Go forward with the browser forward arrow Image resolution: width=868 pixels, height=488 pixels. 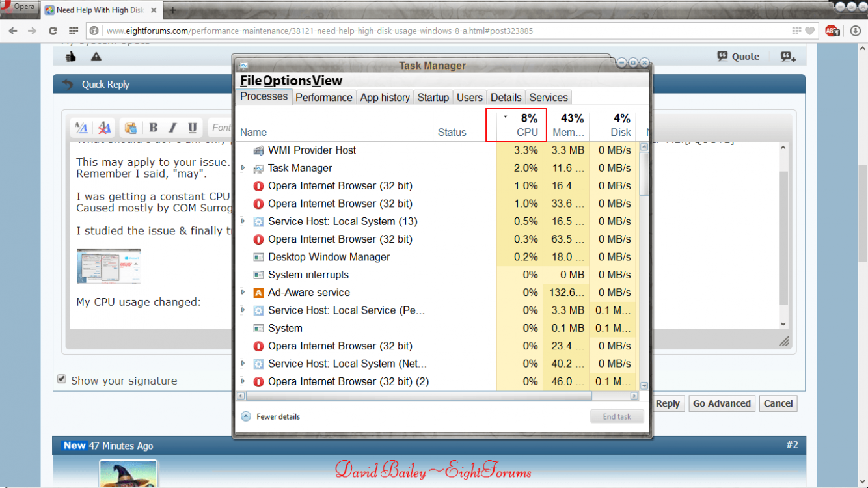tap(32, 31)
